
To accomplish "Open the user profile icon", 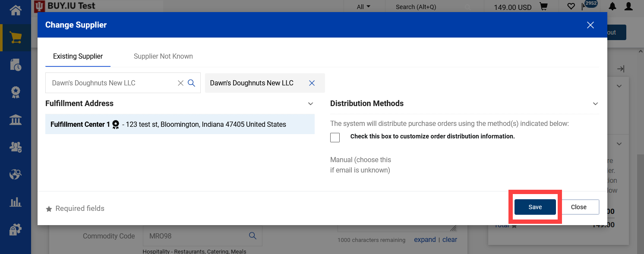I will [x=629, y=6].
